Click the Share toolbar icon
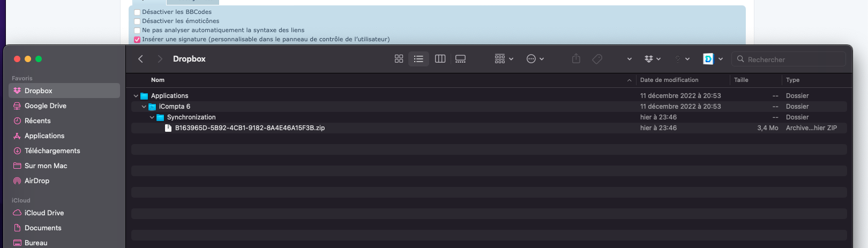The image size is (868, 248). (576, 59)
